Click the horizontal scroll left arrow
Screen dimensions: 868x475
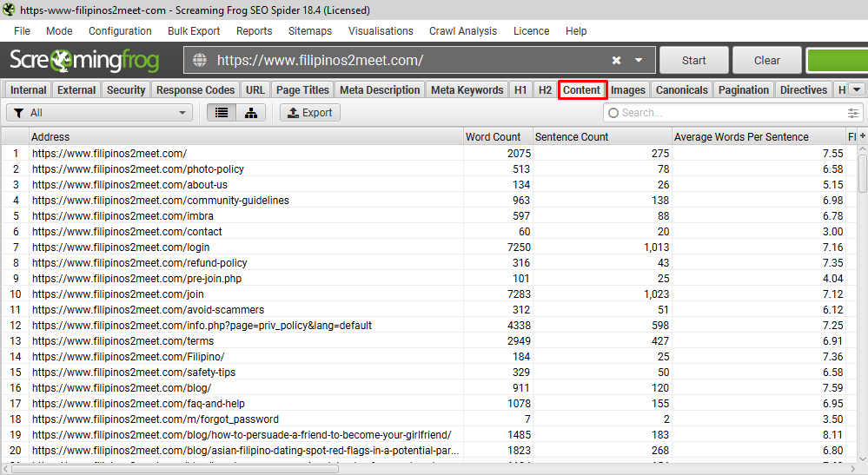(x=5, y=469)
